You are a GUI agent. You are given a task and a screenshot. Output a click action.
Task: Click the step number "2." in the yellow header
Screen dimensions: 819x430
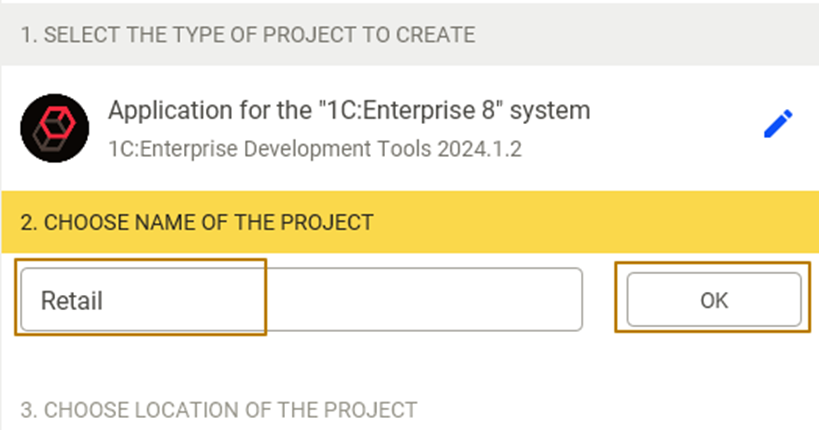coord(28,222)
